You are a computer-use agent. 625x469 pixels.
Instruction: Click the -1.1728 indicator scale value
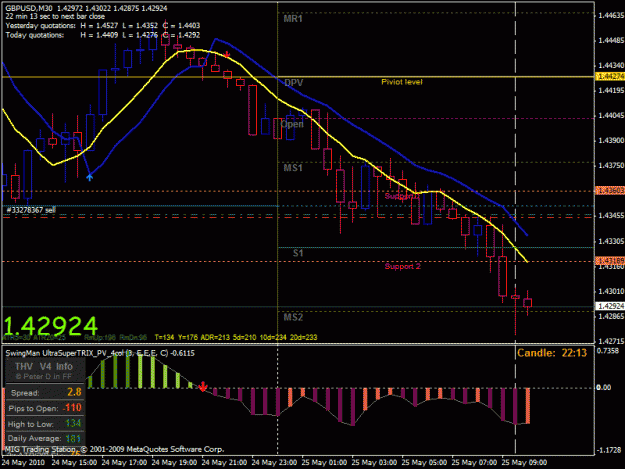[x=610, y=450]
